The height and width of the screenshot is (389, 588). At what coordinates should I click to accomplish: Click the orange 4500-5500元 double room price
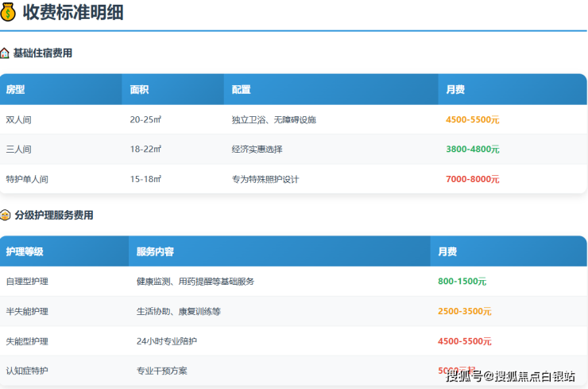tap(473, 119)
